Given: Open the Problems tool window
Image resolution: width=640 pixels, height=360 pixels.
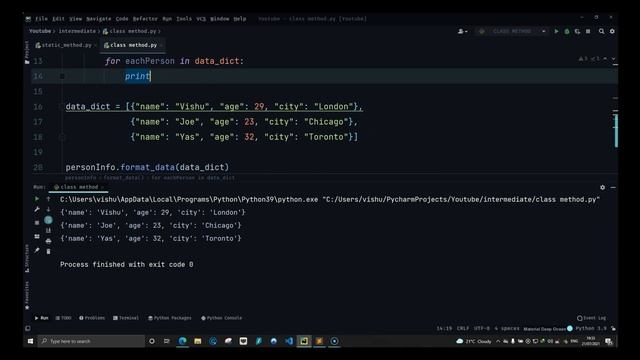Looking at the screenshot, I should click(x=92, y=318).
